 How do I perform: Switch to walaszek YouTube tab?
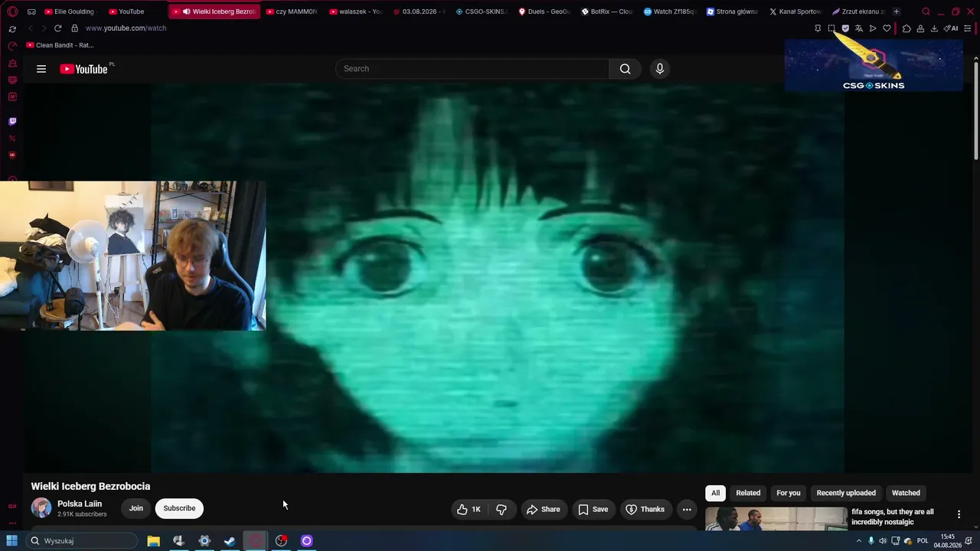point(357,11)
